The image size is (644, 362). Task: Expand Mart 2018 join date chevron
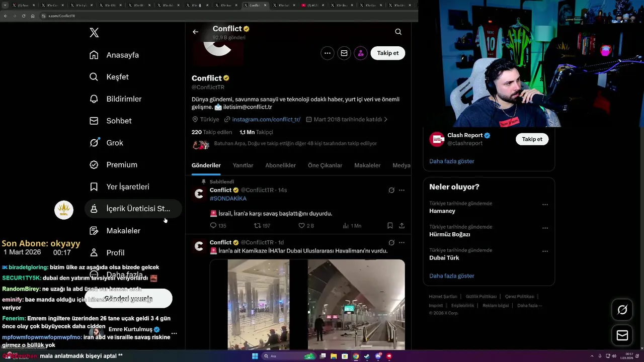[x=385, y=120]
